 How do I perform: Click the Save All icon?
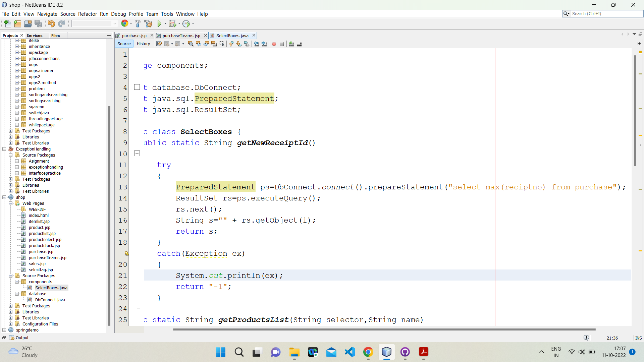tap(38, 23)
